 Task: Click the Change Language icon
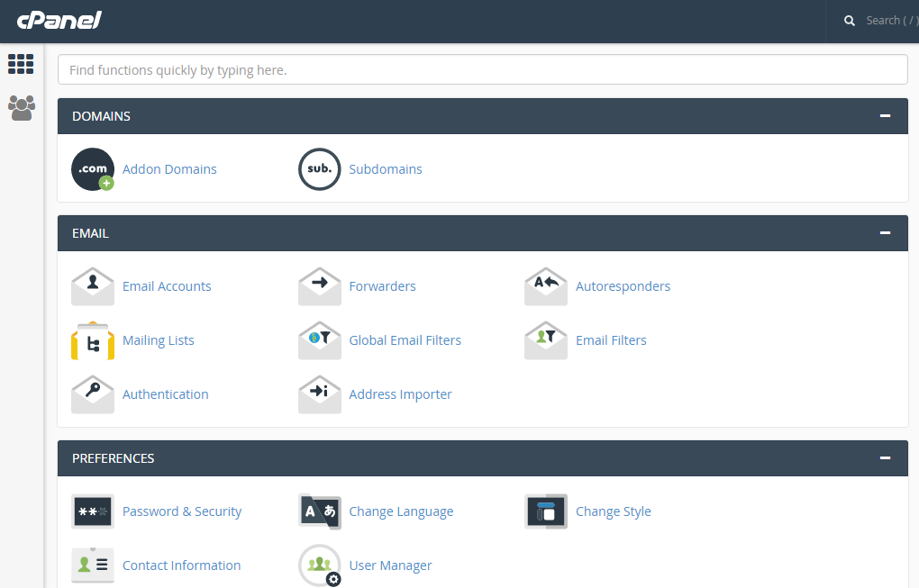[320, 511]
